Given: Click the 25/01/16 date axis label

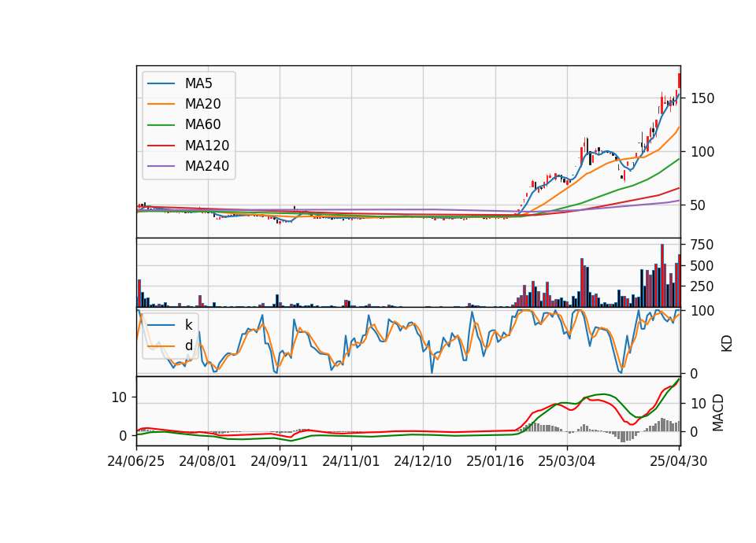Looking at the screenshot, I should coord(495,461).
